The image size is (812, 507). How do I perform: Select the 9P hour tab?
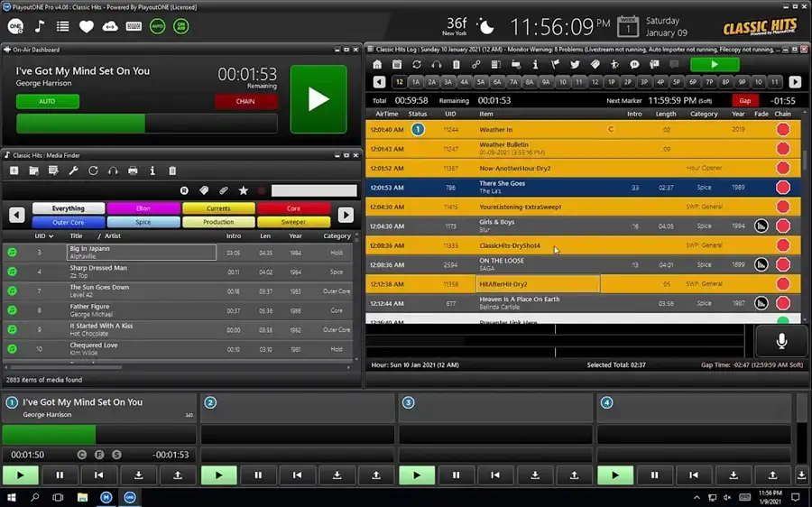(x=743, y=82)
